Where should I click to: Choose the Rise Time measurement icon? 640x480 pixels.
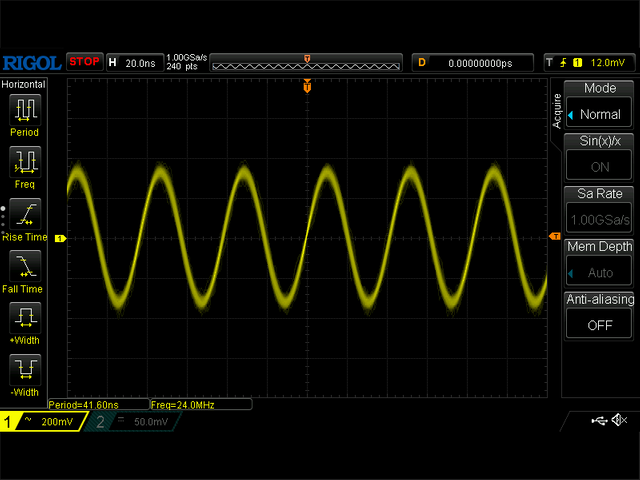tap(25, 212)
